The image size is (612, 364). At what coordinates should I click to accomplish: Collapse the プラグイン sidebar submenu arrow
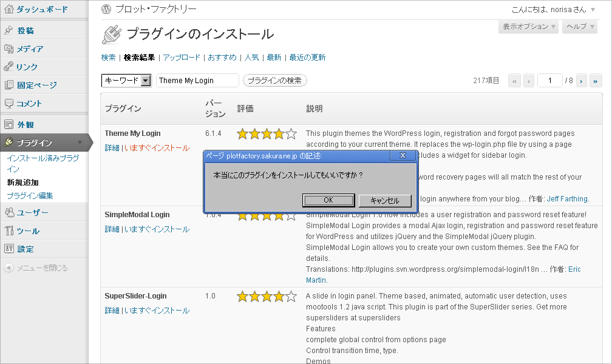click(80, 143)
